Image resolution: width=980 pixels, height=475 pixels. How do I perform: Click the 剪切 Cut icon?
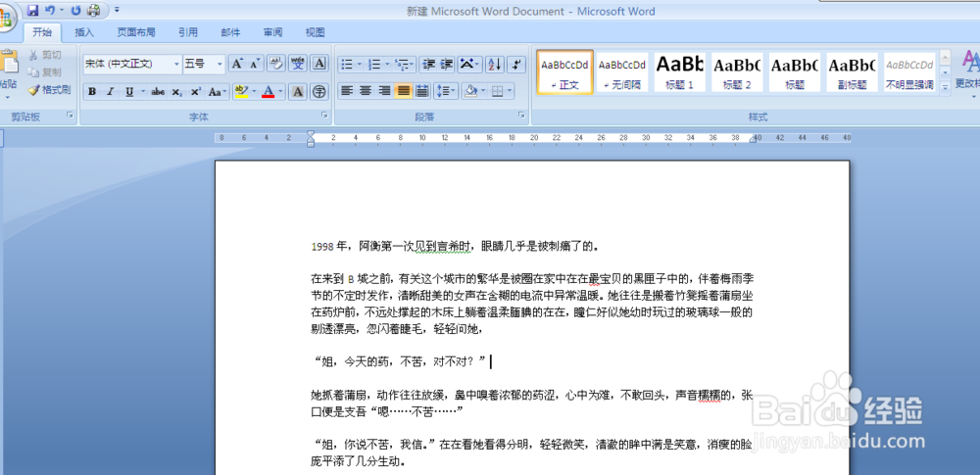pyautogui.click(x=45, y=55)
